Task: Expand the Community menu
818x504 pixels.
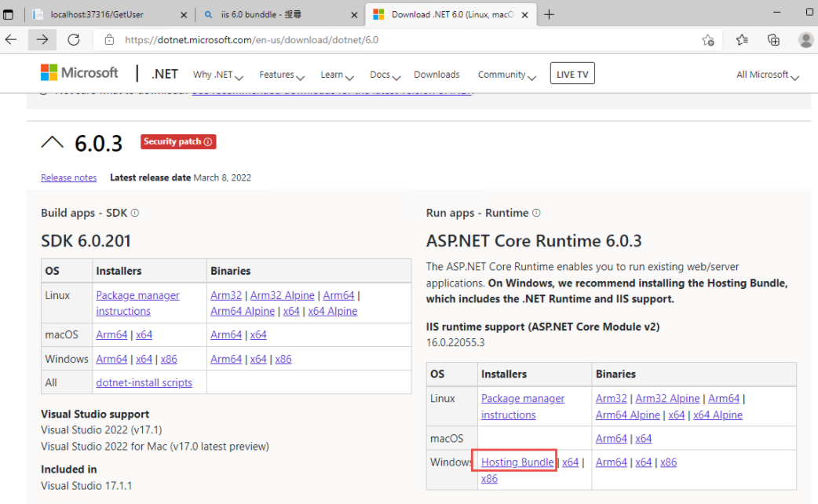Action: coord(506,75)
